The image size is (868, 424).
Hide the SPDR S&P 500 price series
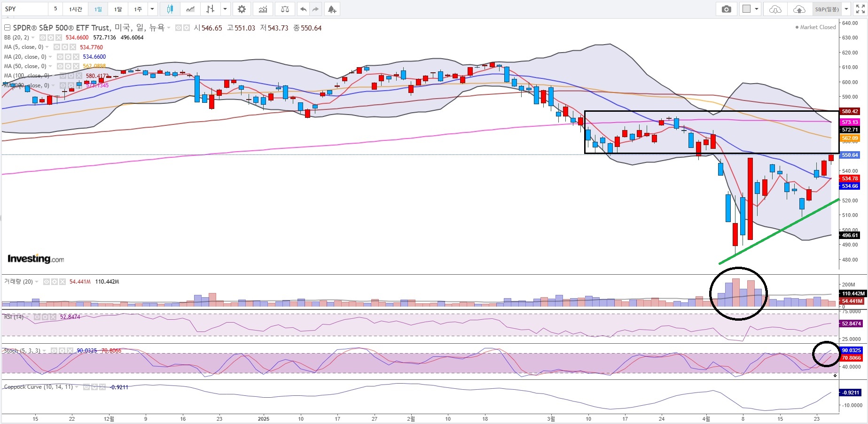tap(178, 28)
